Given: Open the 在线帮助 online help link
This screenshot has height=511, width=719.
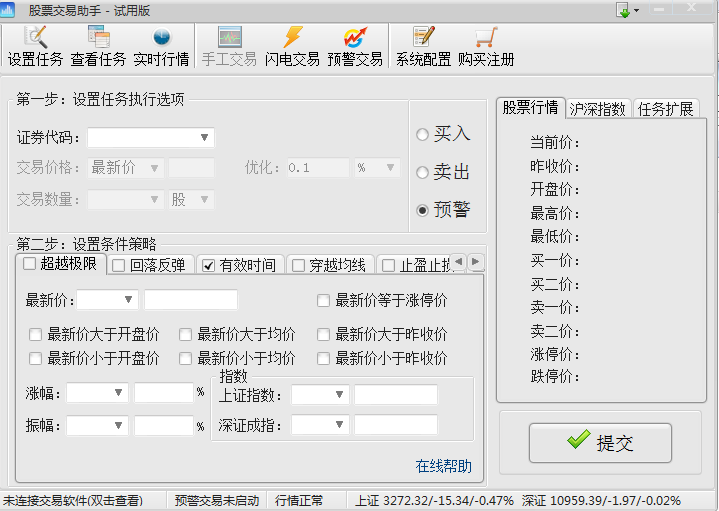Looking at the screenshot, I should point(443,466).
